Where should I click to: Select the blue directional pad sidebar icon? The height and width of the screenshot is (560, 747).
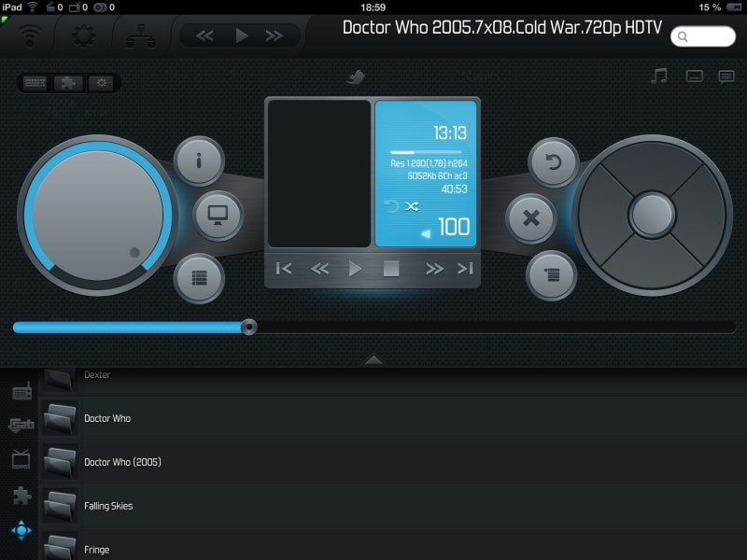(x=21, y=530)
